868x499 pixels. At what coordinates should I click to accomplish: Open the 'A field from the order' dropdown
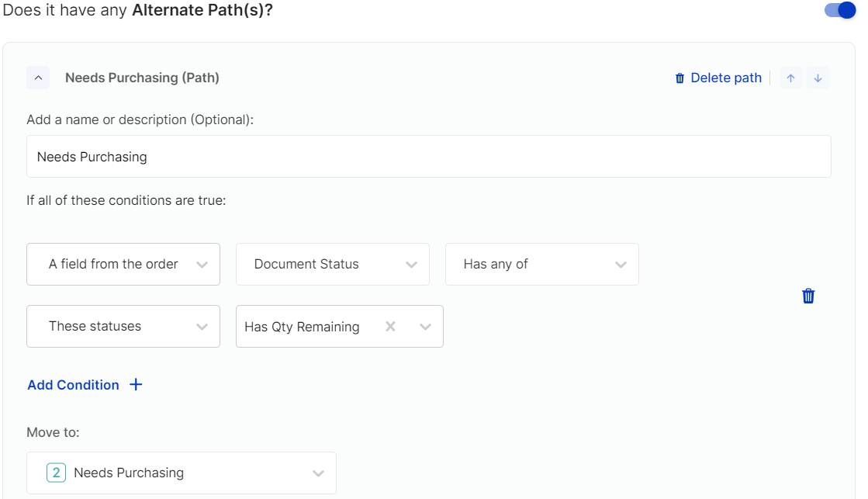click(123, 264)
